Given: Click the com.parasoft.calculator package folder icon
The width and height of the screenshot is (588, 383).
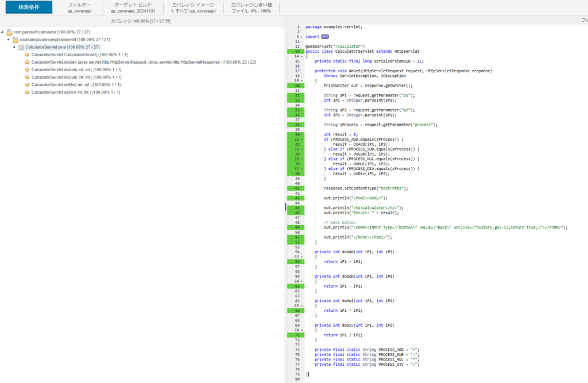Looking at the screenshot, I should coord(9,32).
